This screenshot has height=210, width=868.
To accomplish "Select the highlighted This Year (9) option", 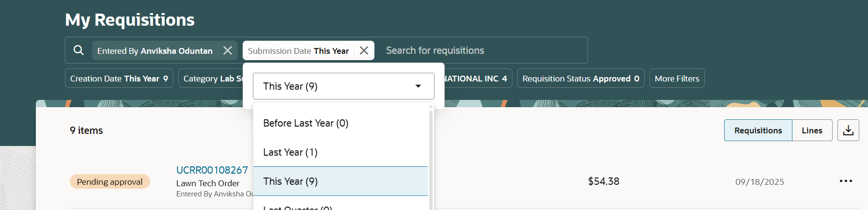I will [291, 181].
